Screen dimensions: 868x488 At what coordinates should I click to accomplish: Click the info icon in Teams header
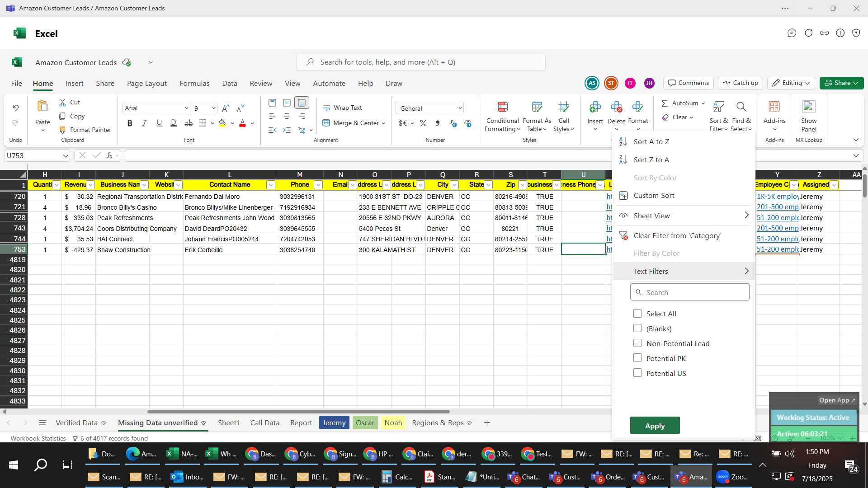(840, 33)
